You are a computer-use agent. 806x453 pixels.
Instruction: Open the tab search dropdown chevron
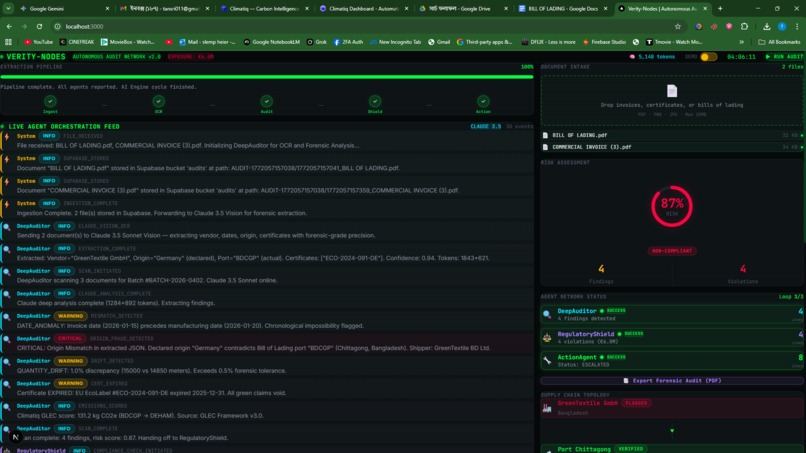pyautogui.click(x=8, y=8)
